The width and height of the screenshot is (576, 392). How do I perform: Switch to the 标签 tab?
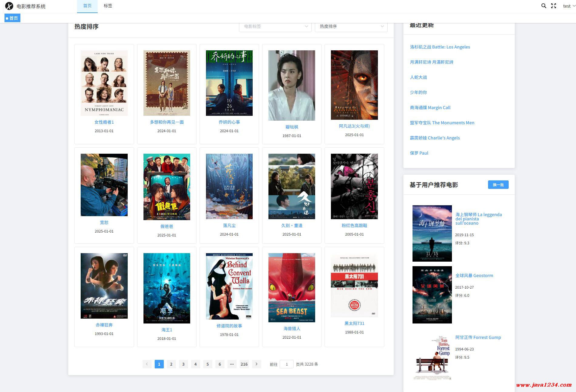point(108,6)
